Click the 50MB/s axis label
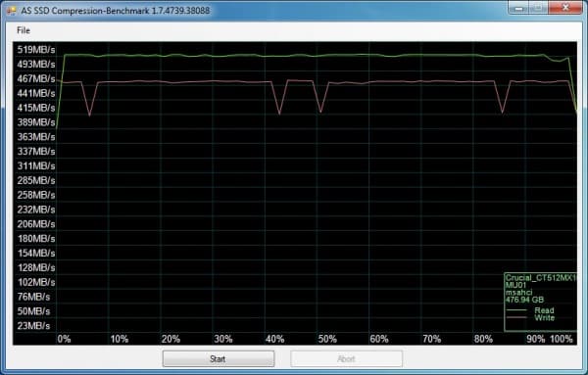This screenshot has width=588, height=375. coord(33,311)
